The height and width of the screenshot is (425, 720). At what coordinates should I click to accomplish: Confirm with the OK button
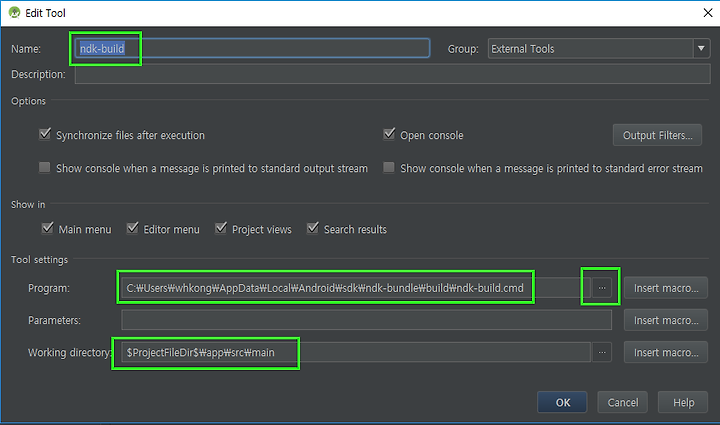(562, 403)
